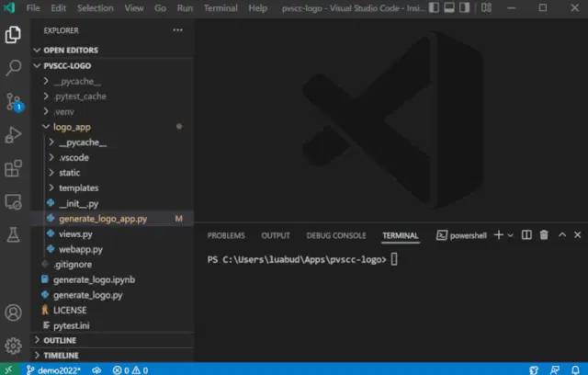Switch to the Output tab
This screenshot has width=588, height=375.
coord(276,235)
